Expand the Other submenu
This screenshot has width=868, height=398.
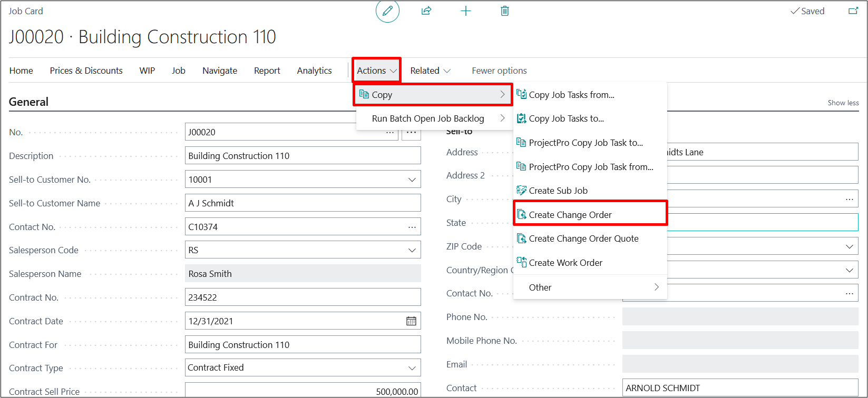tap(589, 287)
